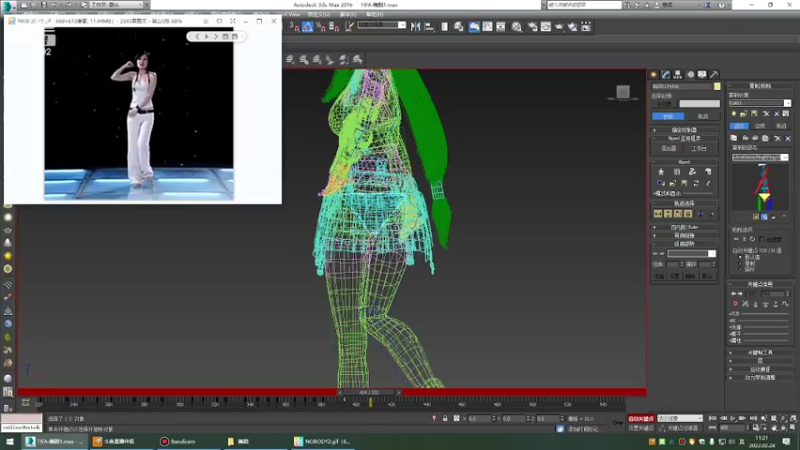Screen dimensions: 800x450
Task: Click the 工作台 button
Action: [x=698, y=148]
